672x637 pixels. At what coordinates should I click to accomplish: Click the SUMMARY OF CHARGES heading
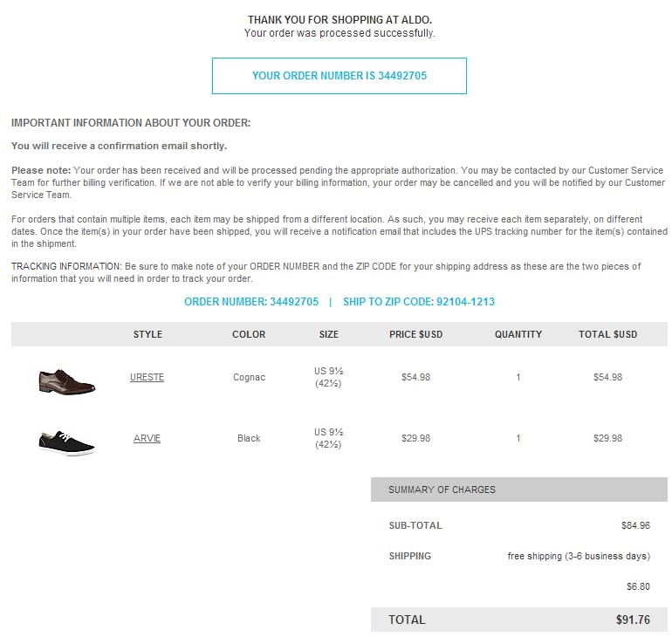442,490
